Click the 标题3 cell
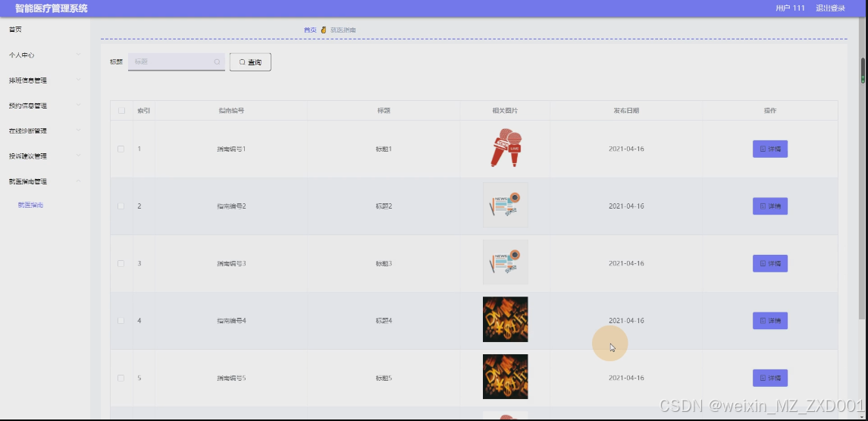Image resolution: width=868 pixels, height=421 pixels. coord(384,264)
